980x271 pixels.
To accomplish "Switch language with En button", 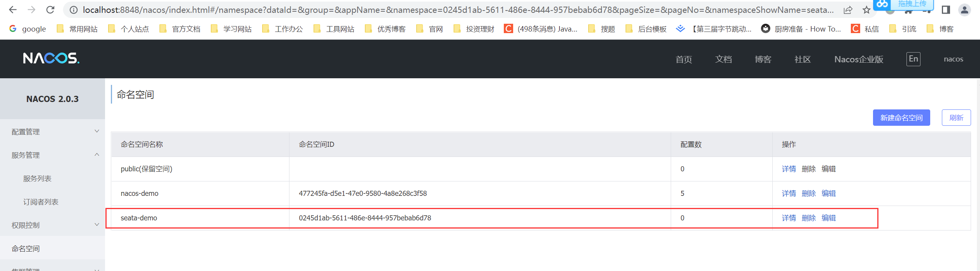I will click(913, 59).
